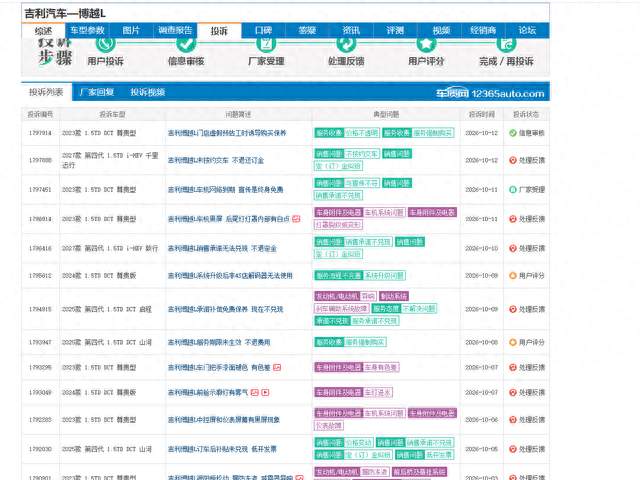Open 答疑 tab

click(307, 30)
